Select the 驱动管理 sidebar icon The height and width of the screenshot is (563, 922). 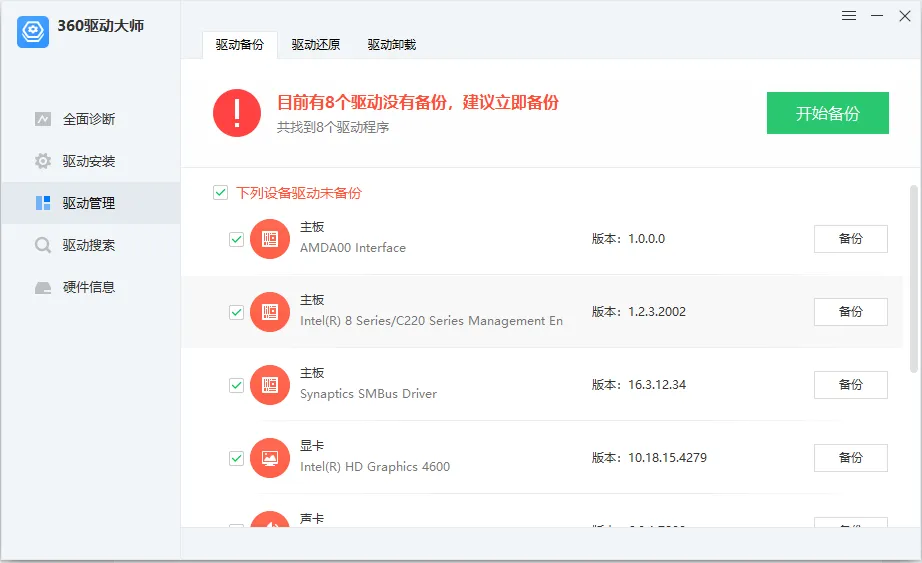43,203
